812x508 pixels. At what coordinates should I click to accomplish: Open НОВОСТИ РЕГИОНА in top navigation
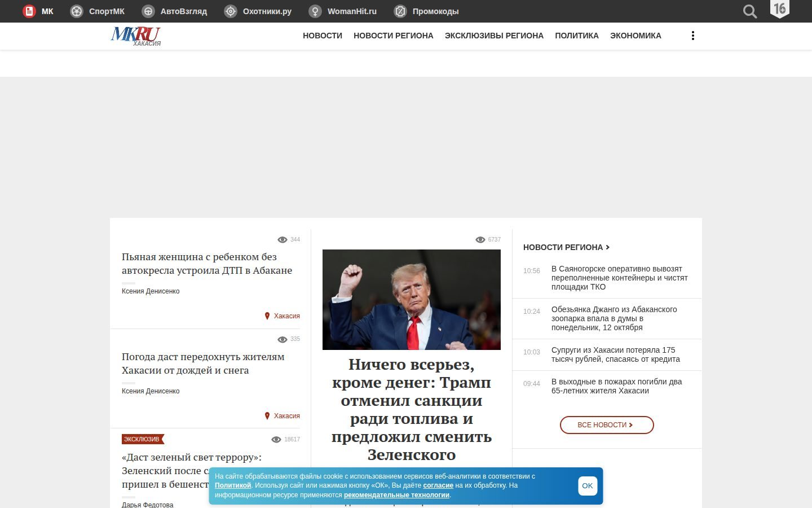394,36
